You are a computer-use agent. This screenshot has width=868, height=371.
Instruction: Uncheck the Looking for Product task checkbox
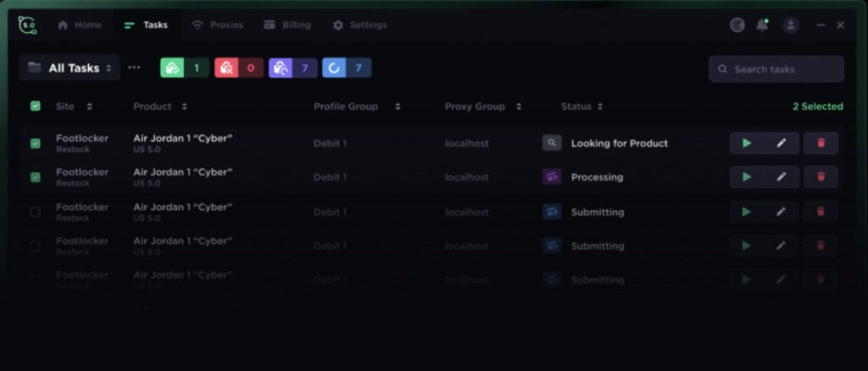pyautogui.click(x=35, y=143)
